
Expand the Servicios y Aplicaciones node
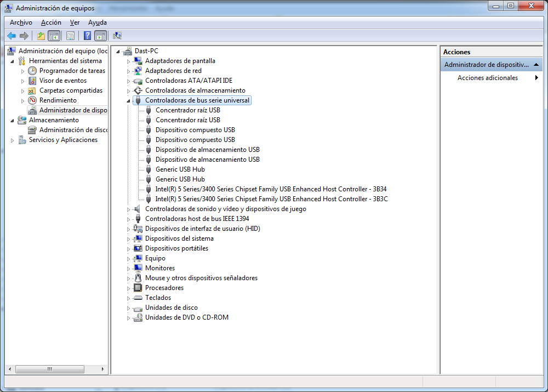click(x=12, y=140)
